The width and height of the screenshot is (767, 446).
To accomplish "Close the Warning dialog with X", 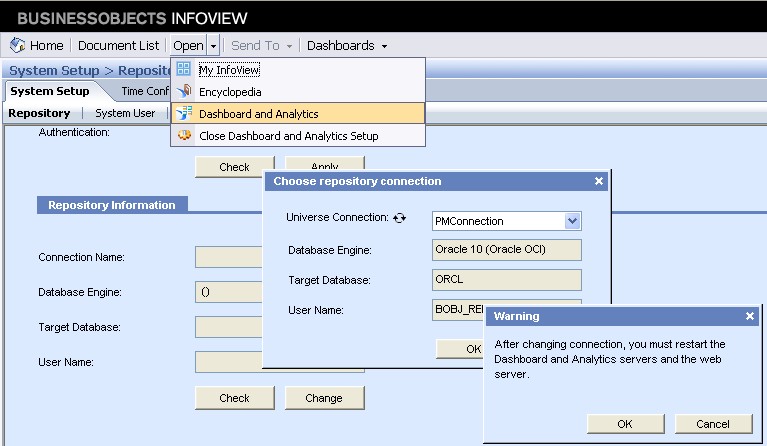I will pyautogui.click(x=750, y=316).
